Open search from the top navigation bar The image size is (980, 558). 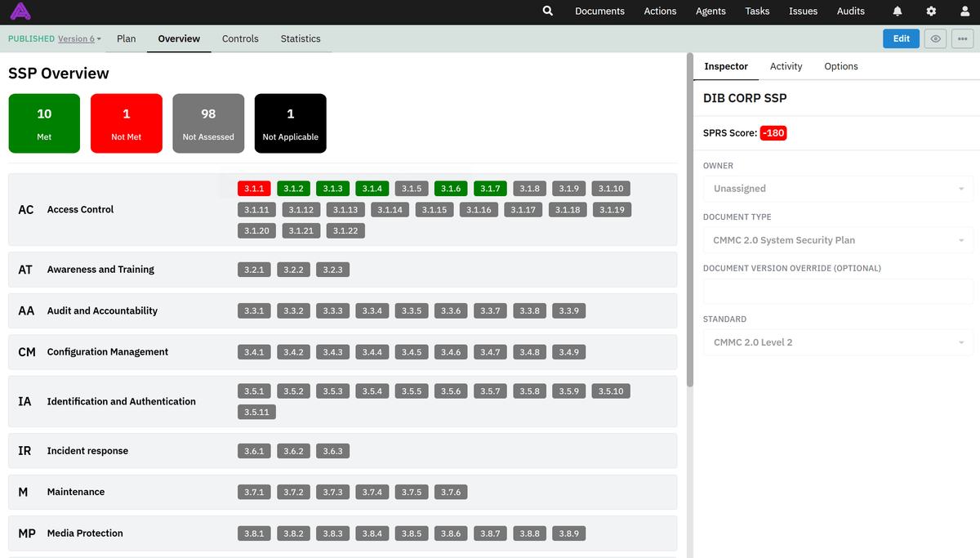[547, 11]
